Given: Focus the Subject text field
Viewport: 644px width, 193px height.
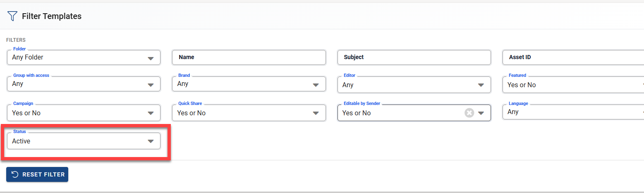Looking at the screenshot, I should coord(414,57).
